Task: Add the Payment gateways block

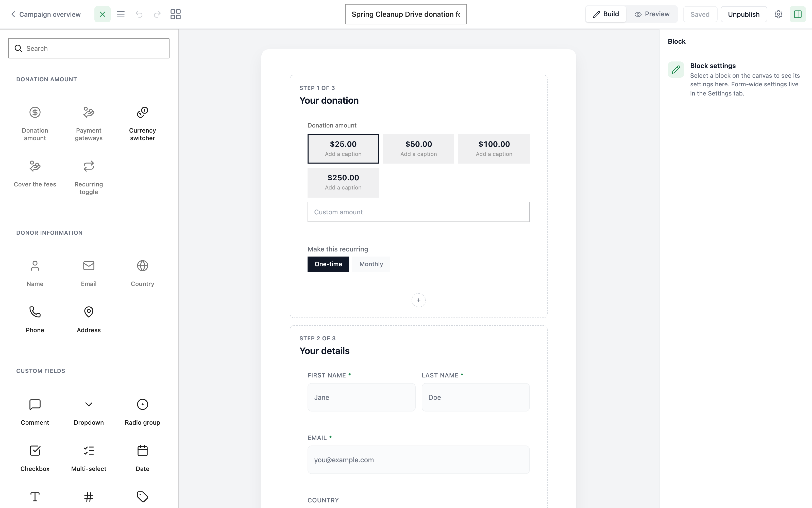Action: pos(89,124)
